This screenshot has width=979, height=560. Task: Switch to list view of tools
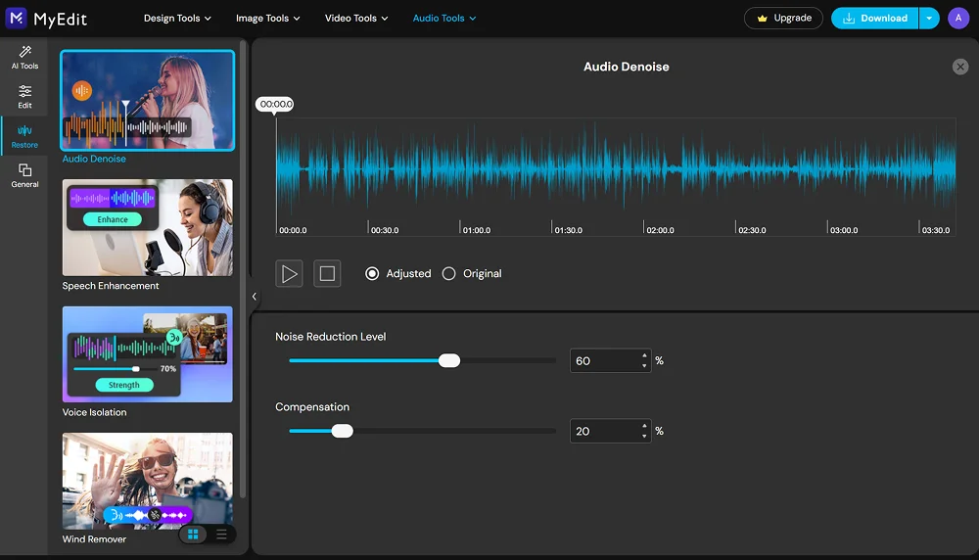(x=221, y=535)
